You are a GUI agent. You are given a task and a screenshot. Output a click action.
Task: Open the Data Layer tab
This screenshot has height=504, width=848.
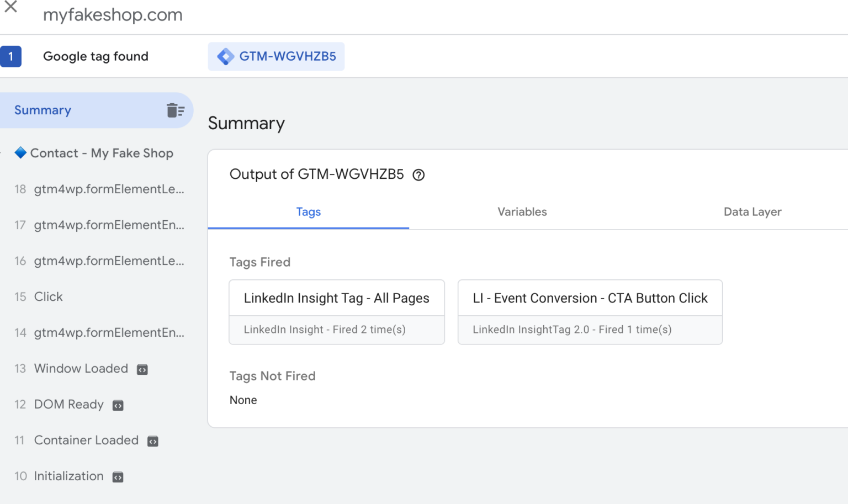[x=752, y=211]
